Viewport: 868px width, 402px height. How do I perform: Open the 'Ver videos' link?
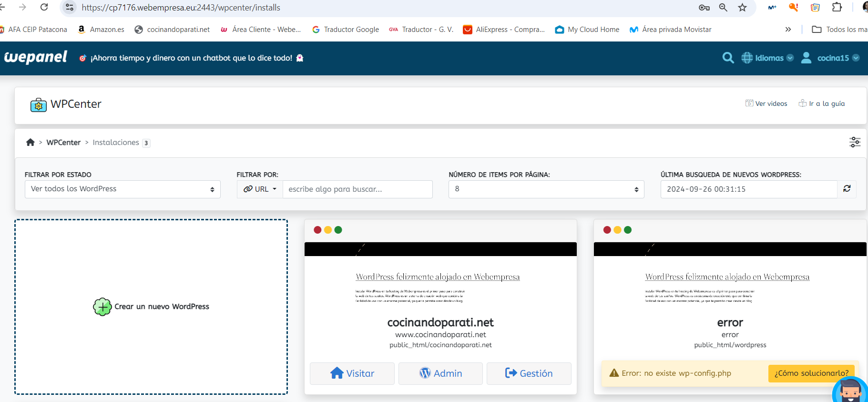(x=766, y=103)
